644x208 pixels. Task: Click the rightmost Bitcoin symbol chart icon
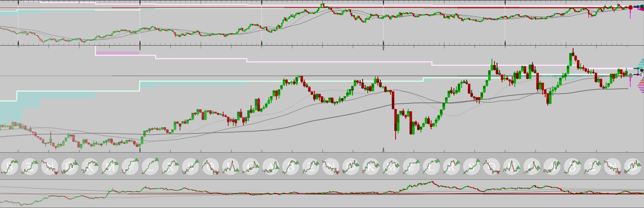click(x=573, y=166)
